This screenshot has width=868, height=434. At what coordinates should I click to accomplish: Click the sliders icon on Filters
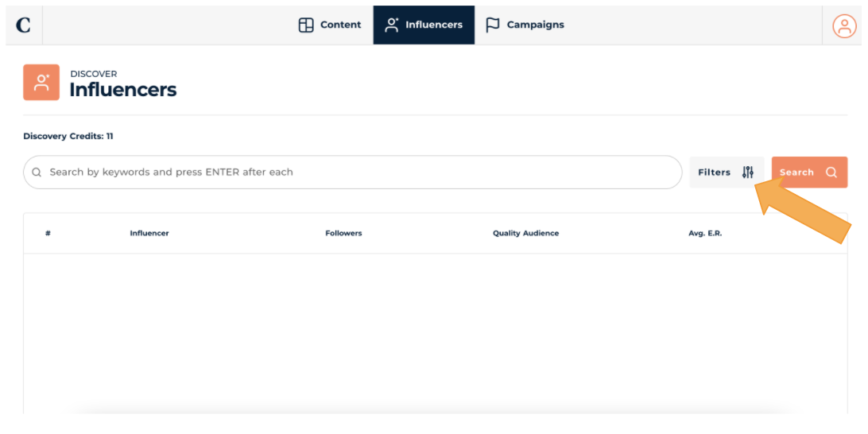tap(747, 172)
